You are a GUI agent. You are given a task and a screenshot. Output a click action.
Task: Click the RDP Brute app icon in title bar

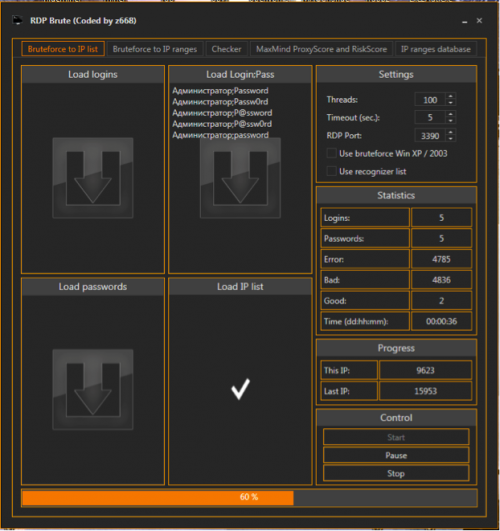coord(17,20)
